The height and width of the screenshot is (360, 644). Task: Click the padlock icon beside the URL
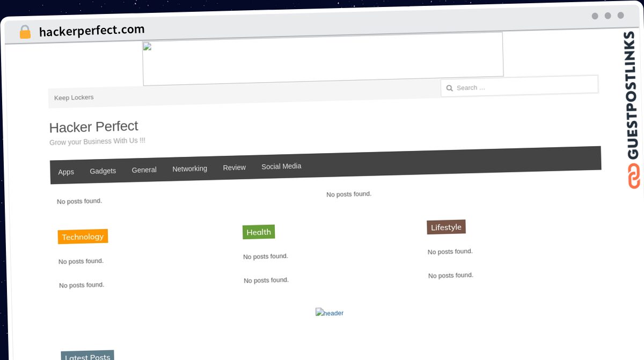pyautogui.click(x=25, y=32)
